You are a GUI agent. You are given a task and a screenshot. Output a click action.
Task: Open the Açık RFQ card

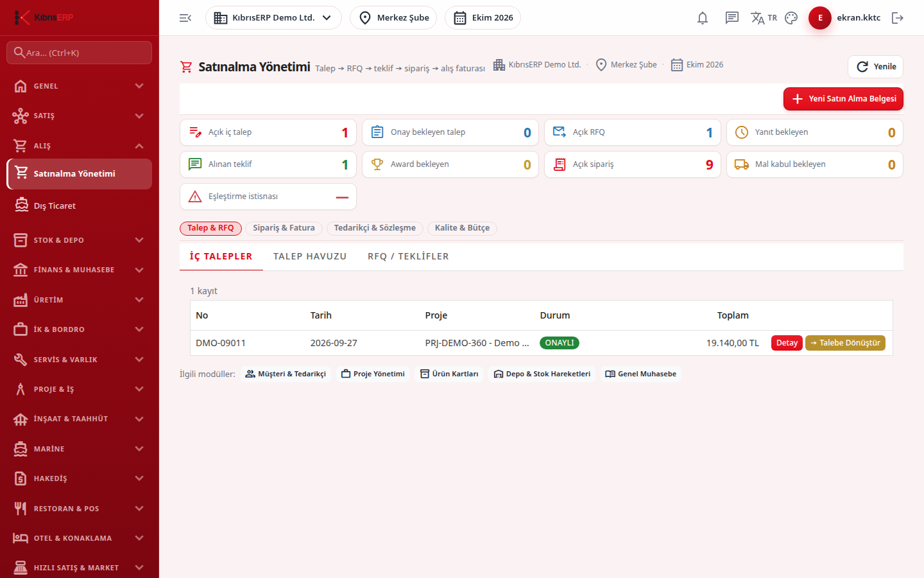[x=633, y=132]
